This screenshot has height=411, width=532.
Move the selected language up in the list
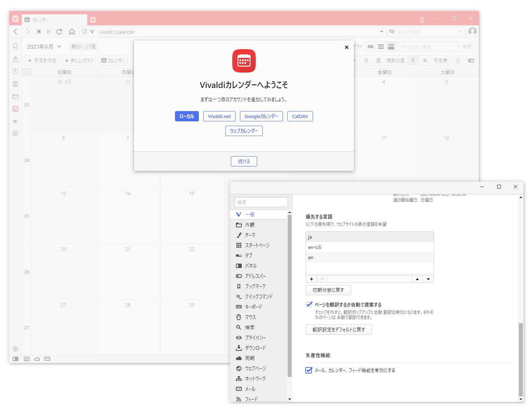pos(417,279)
